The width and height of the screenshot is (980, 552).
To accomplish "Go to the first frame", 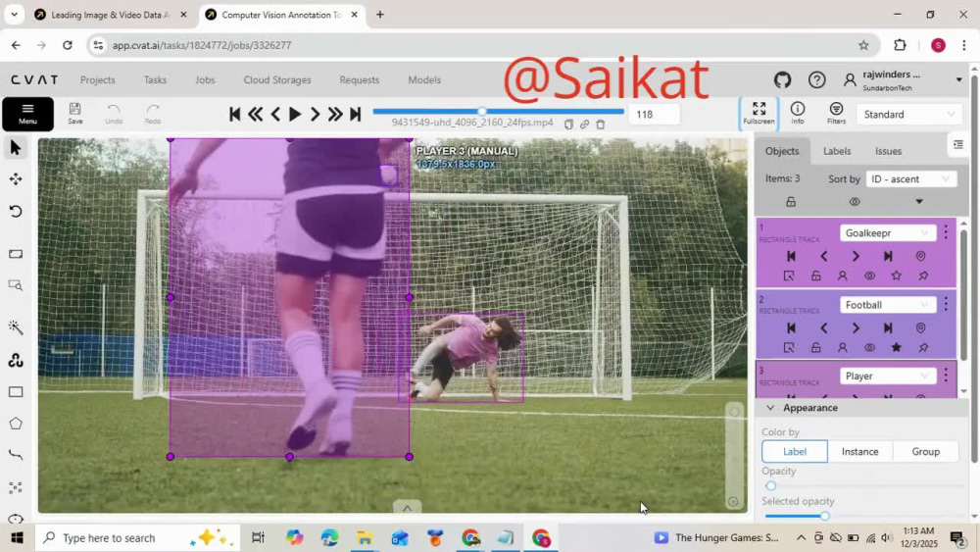I will click(235, 114).
